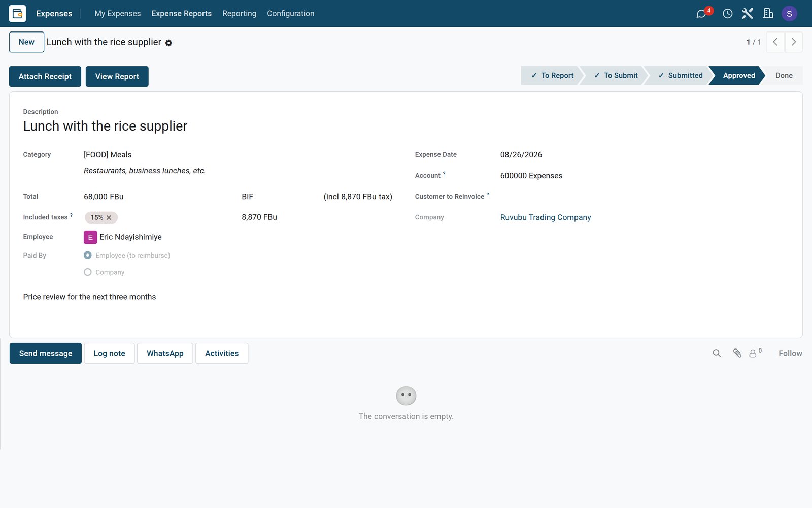The image size is (812, 508).
Task: Select the To Report status stage
Action: click(x=552, y=75)
